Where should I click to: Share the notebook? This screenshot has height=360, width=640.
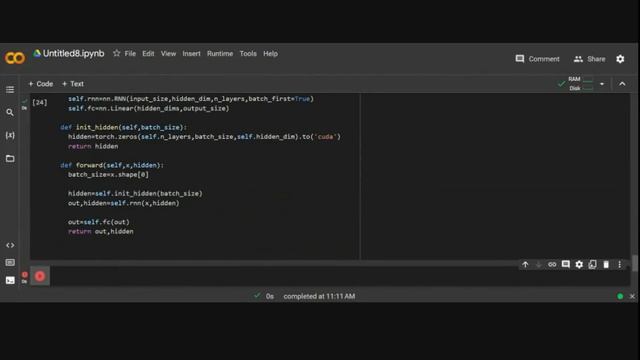pos(589,59)
